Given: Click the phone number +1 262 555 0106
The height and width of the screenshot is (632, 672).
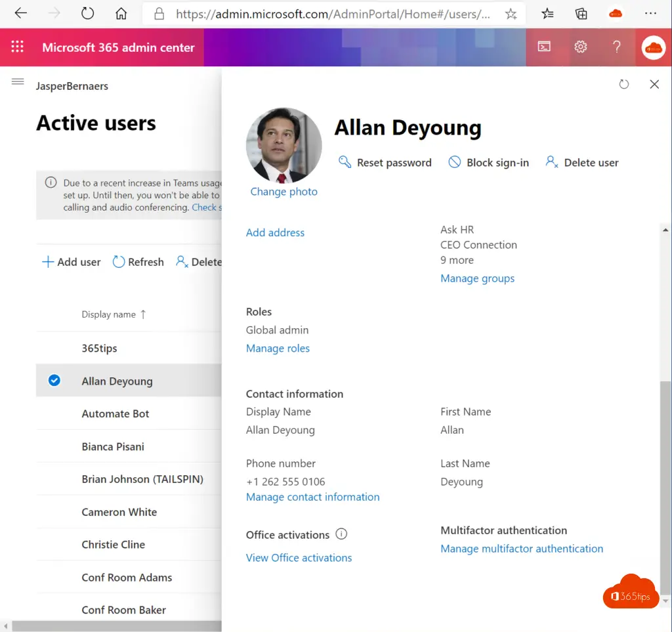Looking at the screenshot, I should coord(285,482).
